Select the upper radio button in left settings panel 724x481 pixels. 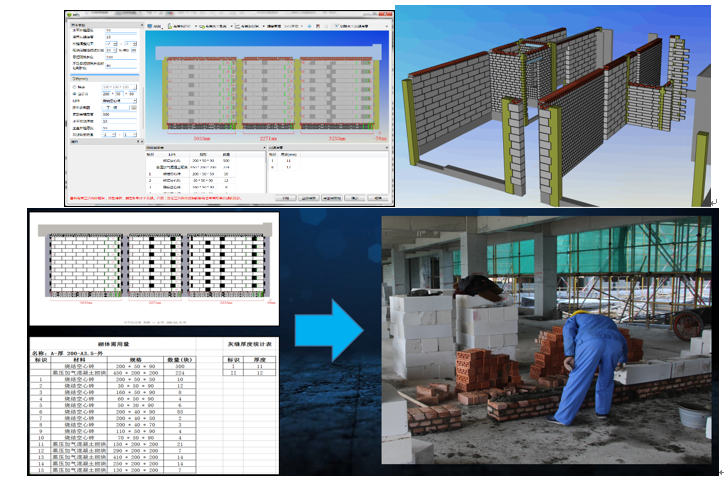[73, 86]
